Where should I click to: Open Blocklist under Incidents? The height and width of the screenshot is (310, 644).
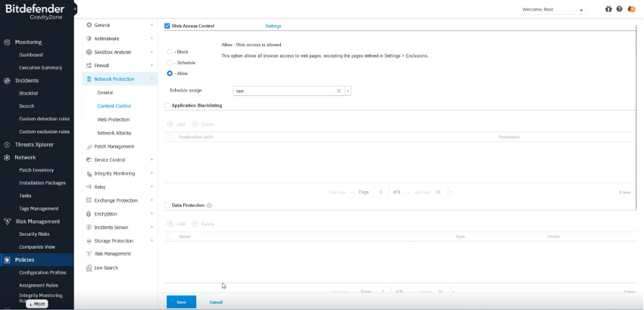tap(28, 93)
